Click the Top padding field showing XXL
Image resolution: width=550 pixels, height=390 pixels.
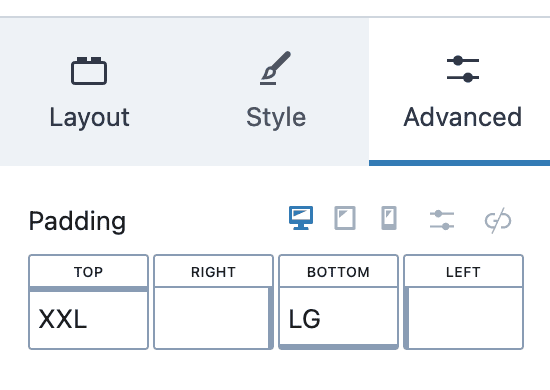pos(88,319)
